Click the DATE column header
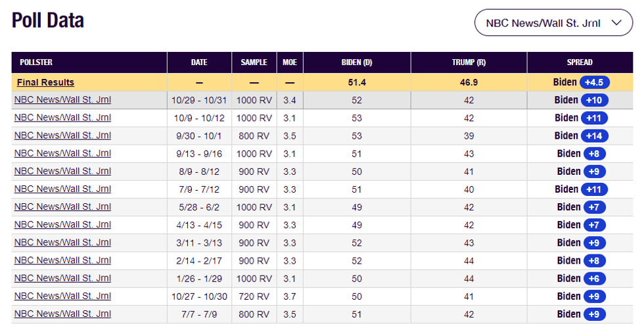Viewport: 644px width, 334px height. [x=199, y=62]
